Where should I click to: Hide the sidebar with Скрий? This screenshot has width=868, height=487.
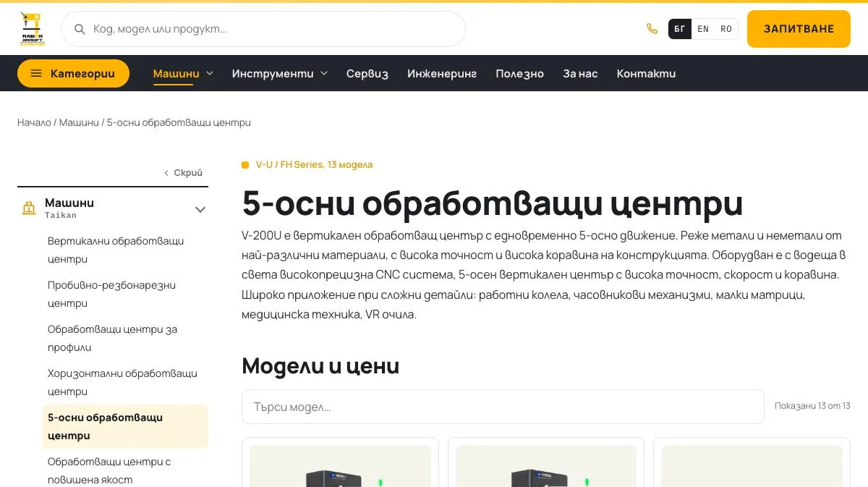coord(183,173)
